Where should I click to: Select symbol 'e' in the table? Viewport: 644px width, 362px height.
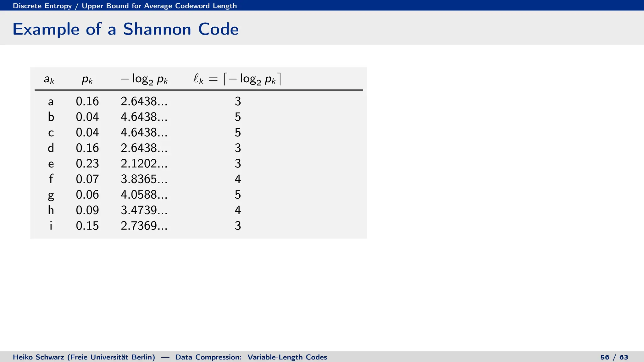(51, 164)
